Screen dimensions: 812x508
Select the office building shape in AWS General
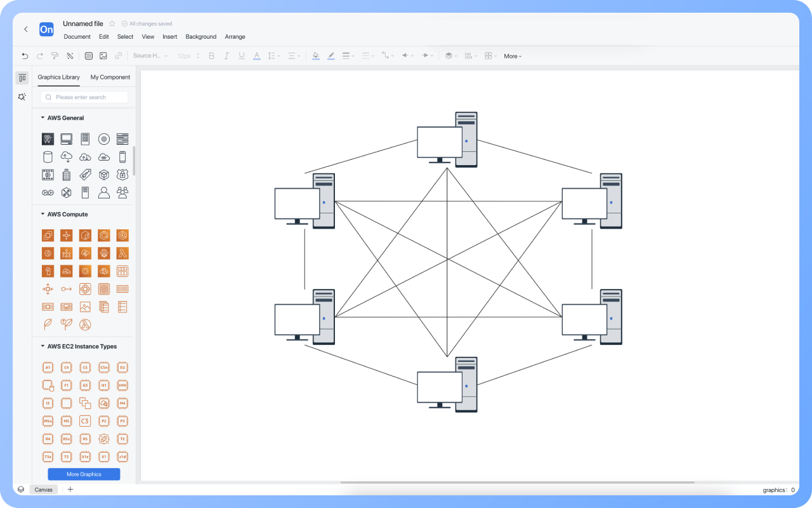coord(66,175)
